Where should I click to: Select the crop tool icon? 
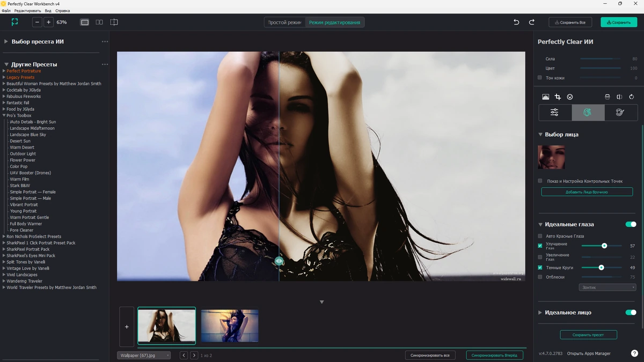(x=558, y=97)
